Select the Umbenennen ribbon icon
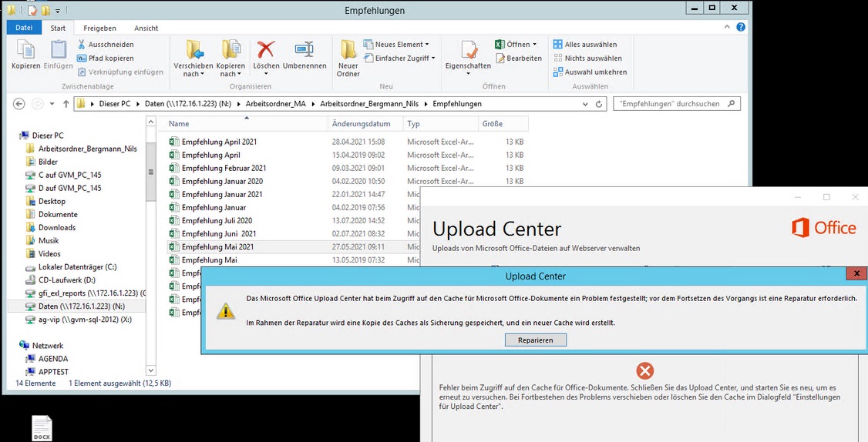 pos(304,50)
